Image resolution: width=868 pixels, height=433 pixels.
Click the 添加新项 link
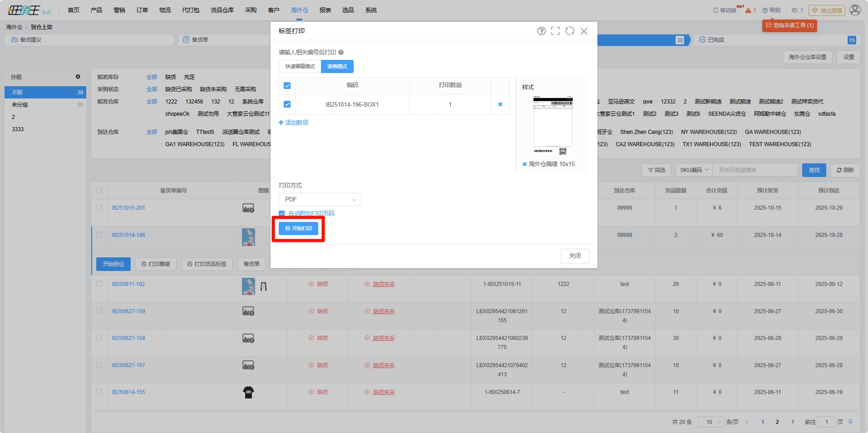[294, 123]
